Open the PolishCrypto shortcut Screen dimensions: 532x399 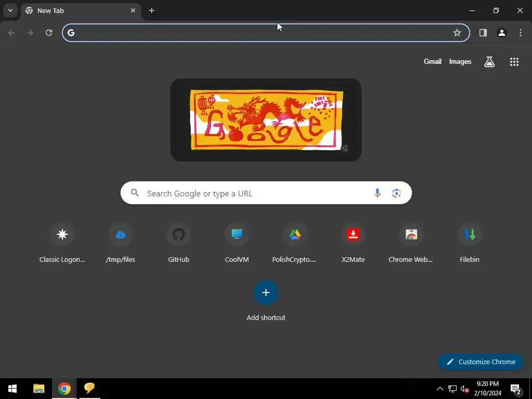(x=295, y=243)
